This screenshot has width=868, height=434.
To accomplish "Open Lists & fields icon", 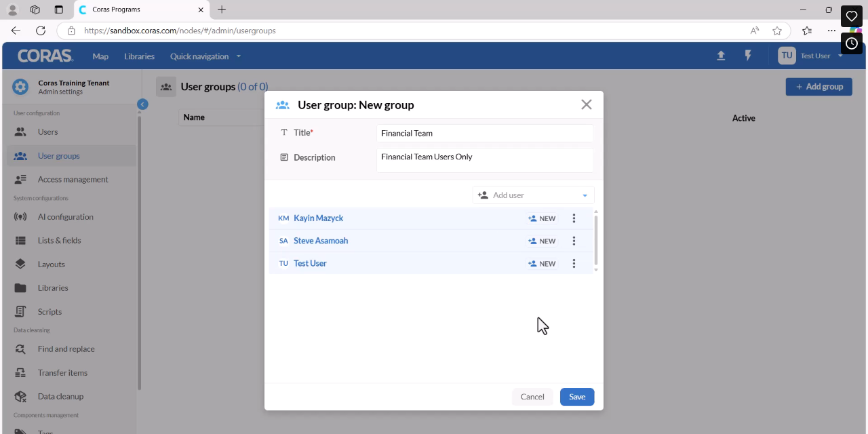I will pyautogui.click(x=20, y=240).
